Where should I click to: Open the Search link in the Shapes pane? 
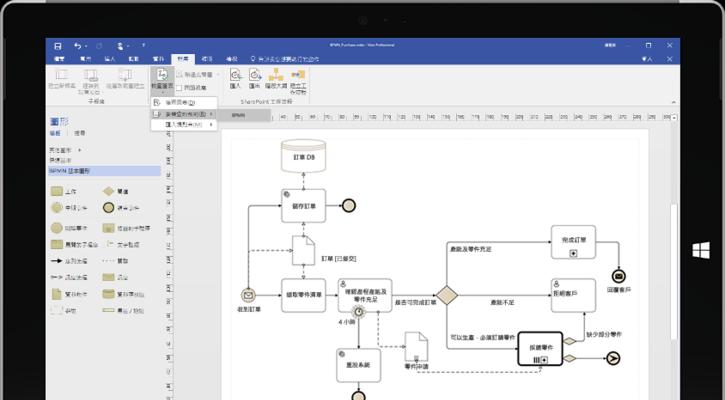[x=80, y=133]
